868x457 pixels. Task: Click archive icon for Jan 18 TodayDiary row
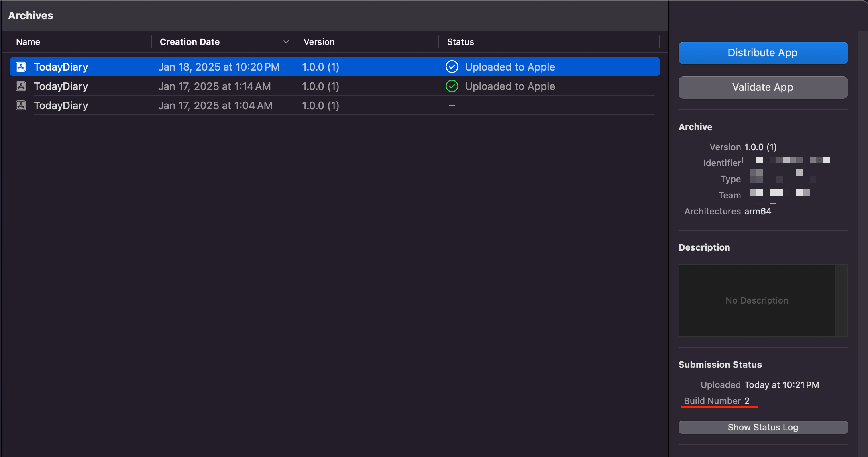pyautogui.click(x=21, y=67)
